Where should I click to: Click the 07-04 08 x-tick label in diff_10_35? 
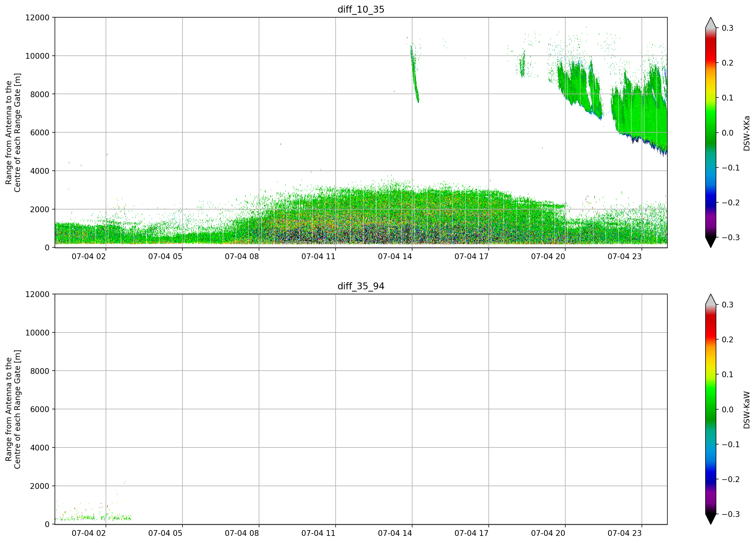[242, 256]
